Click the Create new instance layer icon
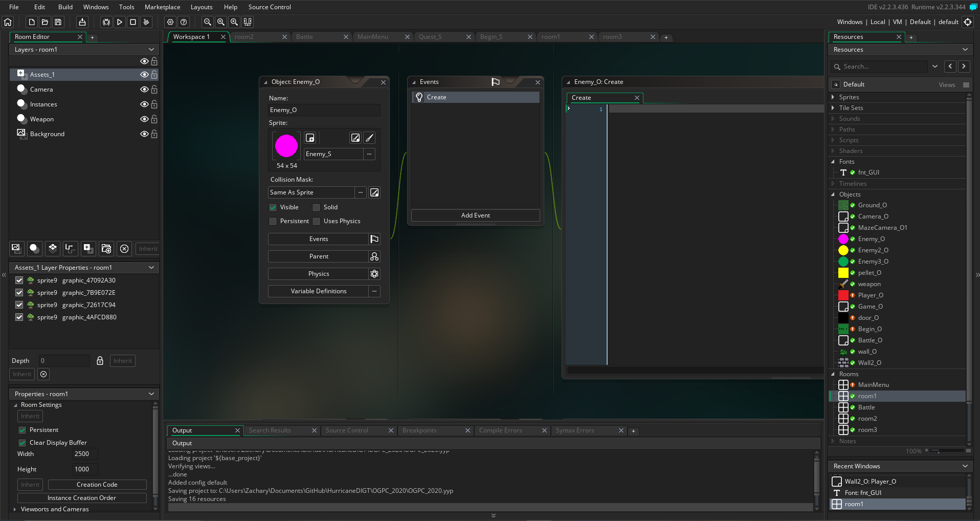The width and height of the screenshot is (980, 521). click(x=34, y=249)
